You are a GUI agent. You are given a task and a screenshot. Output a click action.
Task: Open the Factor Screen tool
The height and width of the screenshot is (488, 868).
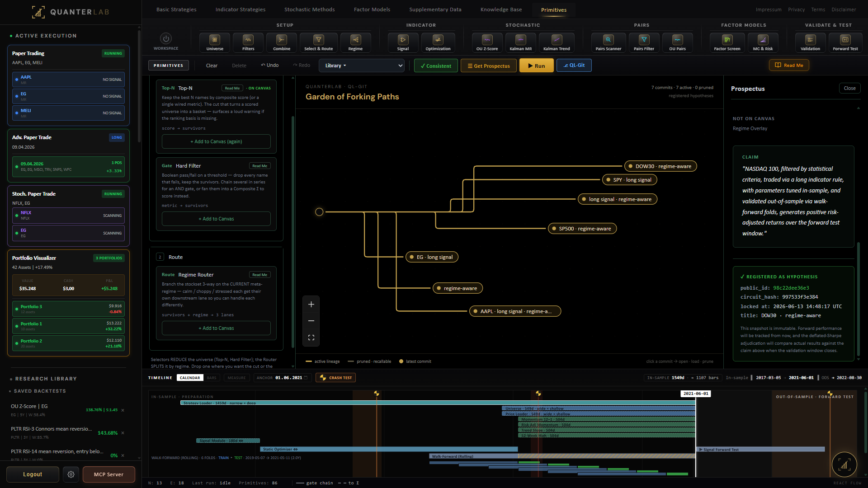click(x=727, y=43)
